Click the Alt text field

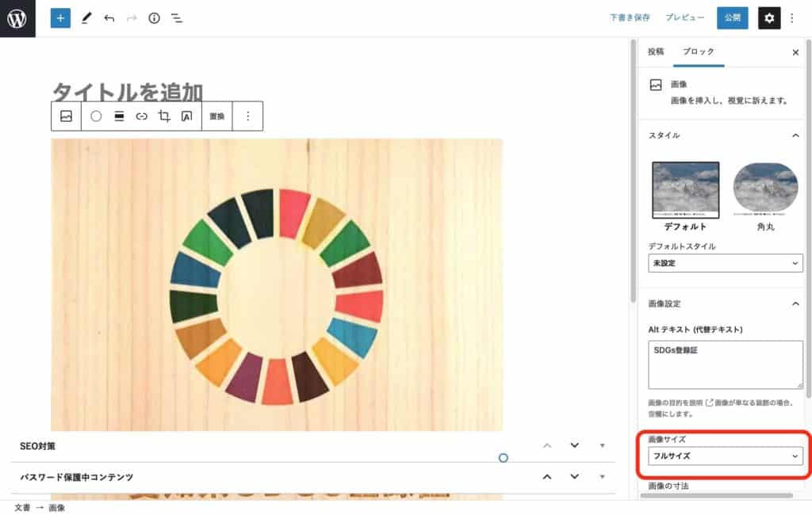[725, 365]
